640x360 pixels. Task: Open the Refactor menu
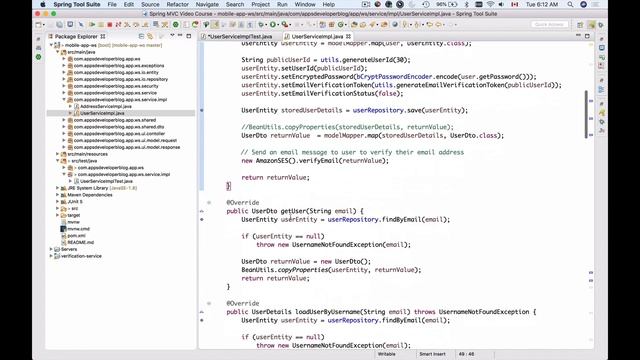coord(178,4)
